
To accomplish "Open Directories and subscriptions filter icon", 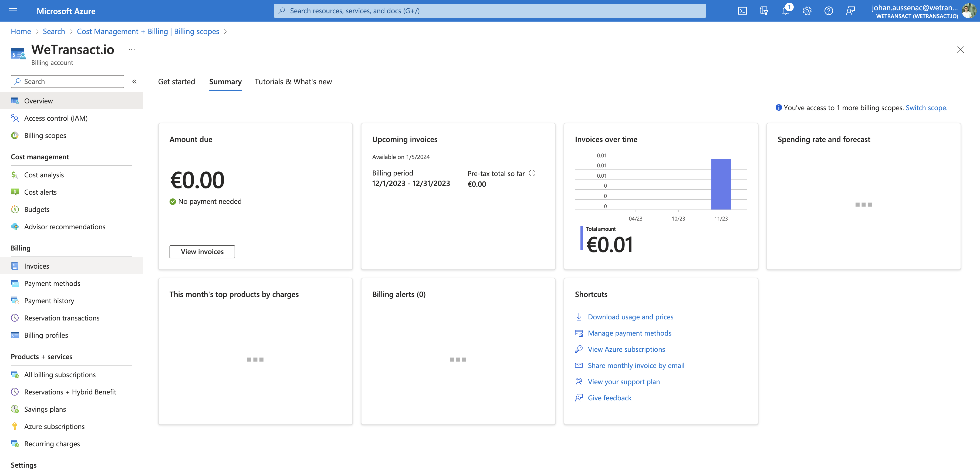I will (764, 11).
